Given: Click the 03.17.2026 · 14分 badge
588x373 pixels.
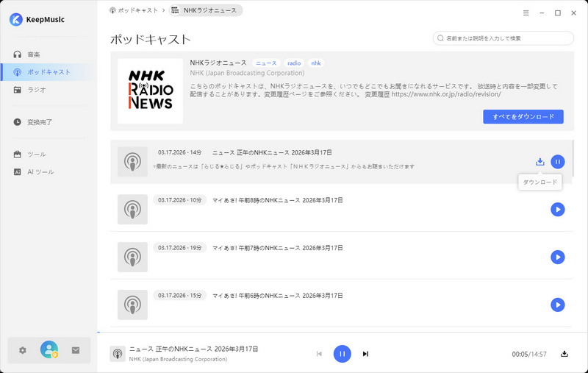Looking at the screenshot, I should (179, 152).
